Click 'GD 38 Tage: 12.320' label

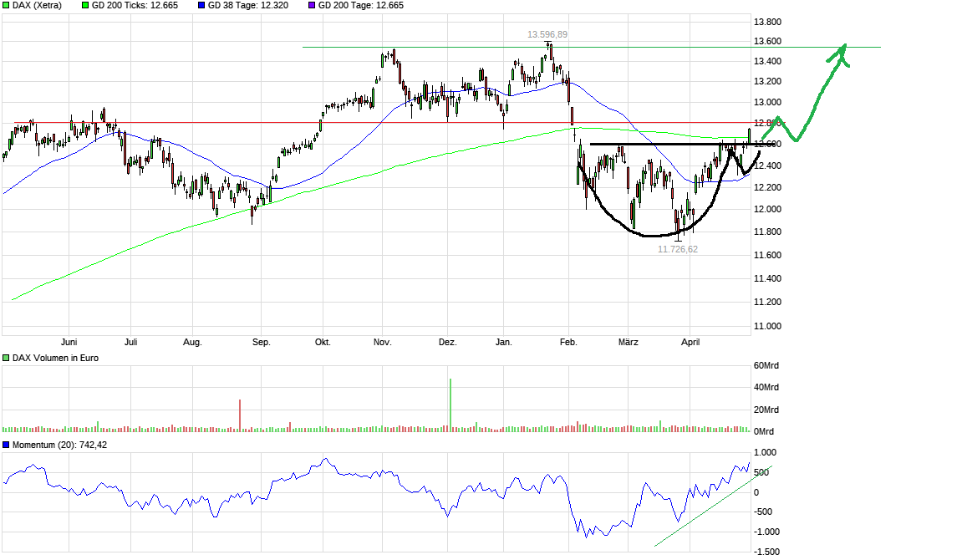[248, 6]
